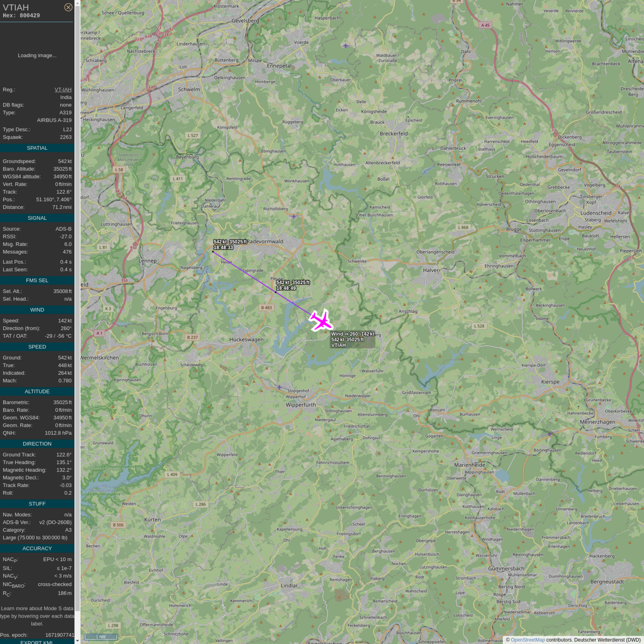Click the aircraft photo loading placeholder
Viewport: 644px width, 644px height.
pyautogui.click(x=37, y=55)
